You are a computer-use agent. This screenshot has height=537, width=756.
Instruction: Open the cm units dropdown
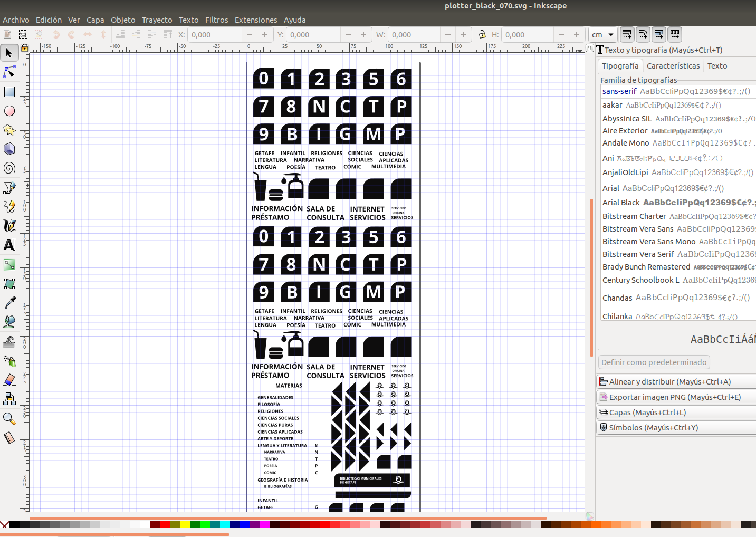603,35
